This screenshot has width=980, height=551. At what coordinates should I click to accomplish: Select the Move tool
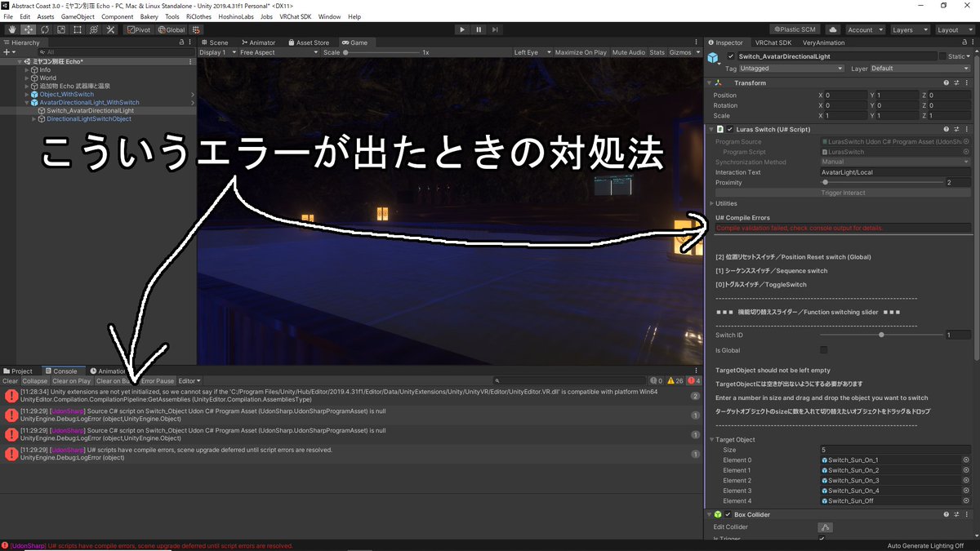point(28,29)
